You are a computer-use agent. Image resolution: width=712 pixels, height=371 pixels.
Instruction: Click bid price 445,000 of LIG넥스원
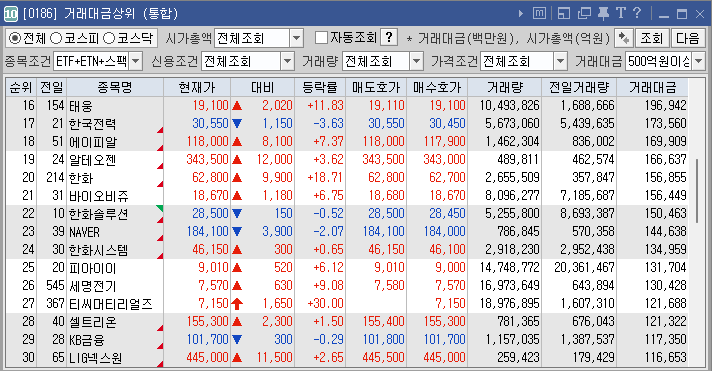click(x=444, y=357)
